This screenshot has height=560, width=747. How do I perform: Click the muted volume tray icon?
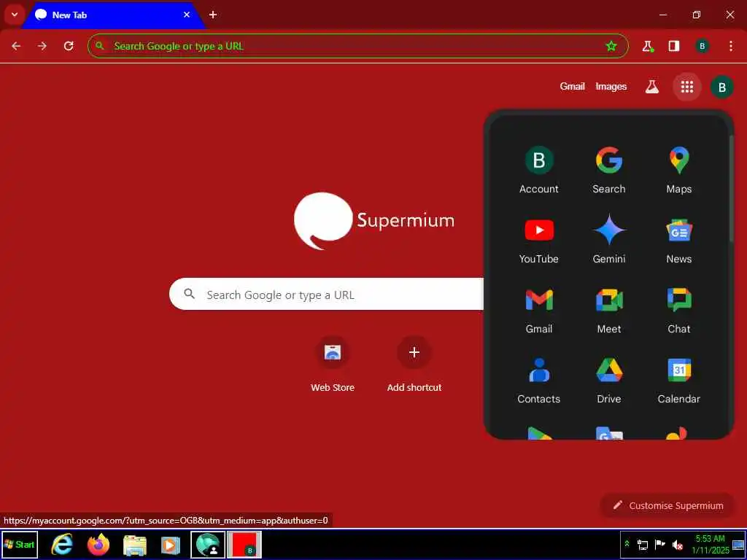point(677,544)
